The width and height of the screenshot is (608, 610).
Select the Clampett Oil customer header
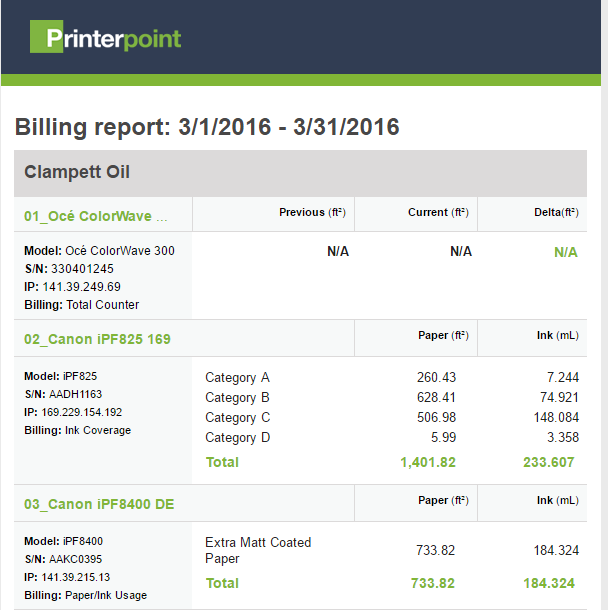(x=78, y=172)
